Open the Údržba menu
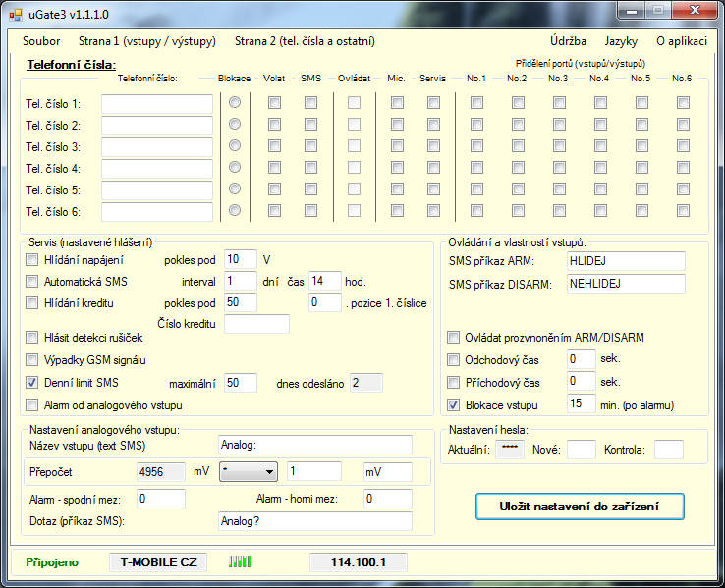Viewport: 725px width, 588px height. 568,41
